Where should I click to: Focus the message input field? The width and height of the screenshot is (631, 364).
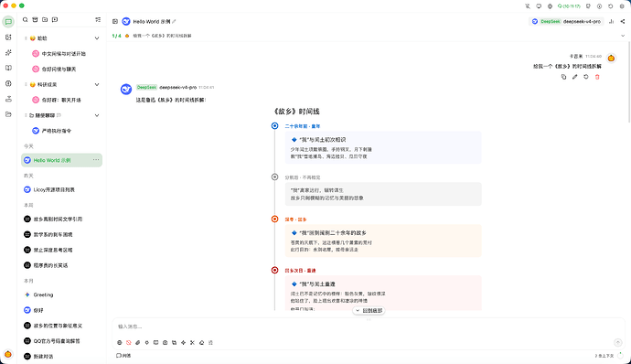(369, 327)
